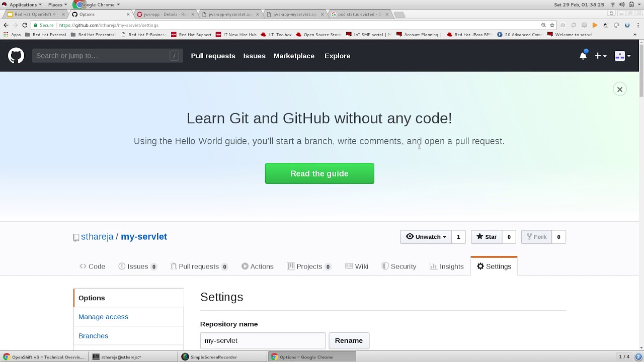Click the watchers count 1

point(458,237)
